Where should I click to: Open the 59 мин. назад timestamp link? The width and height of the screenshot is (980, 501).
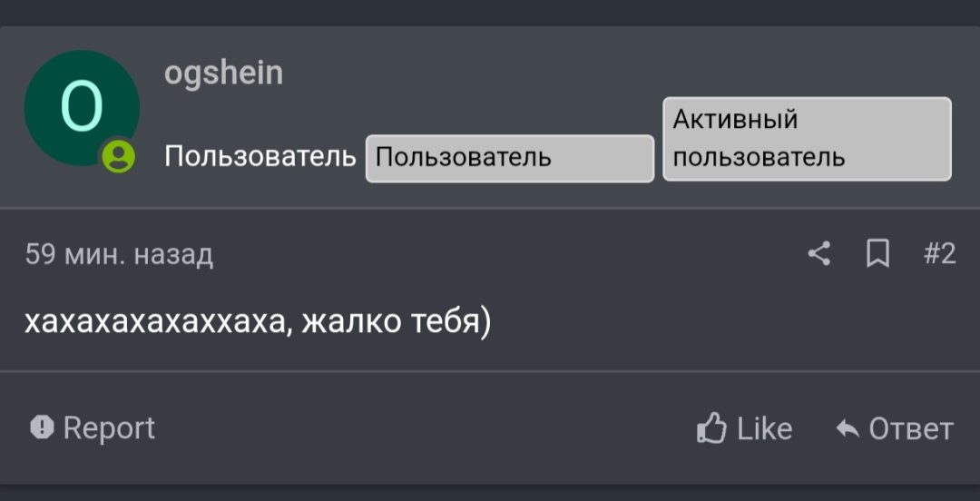(120, 255)
